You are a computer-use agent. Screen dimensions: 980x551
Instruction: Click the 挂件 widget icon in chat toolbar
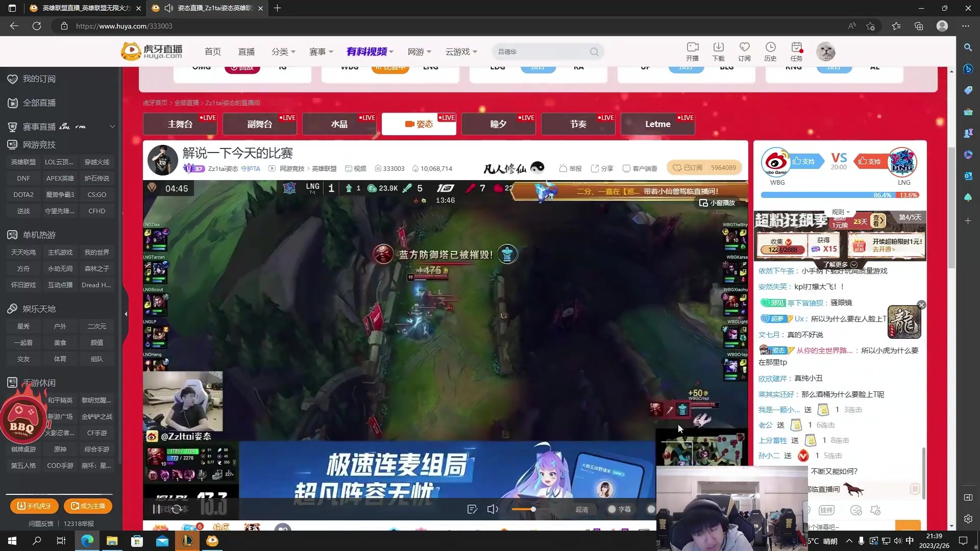[826, 510]
